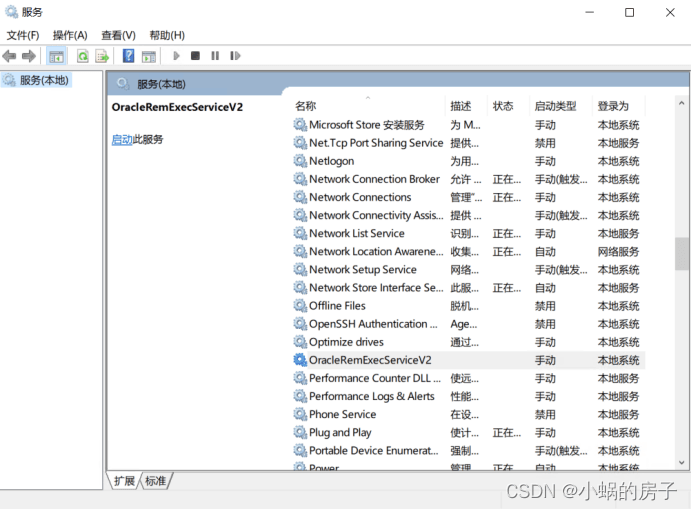
Task: Click the gear icon of Netlogon service
Action: [x=300, y=161]
